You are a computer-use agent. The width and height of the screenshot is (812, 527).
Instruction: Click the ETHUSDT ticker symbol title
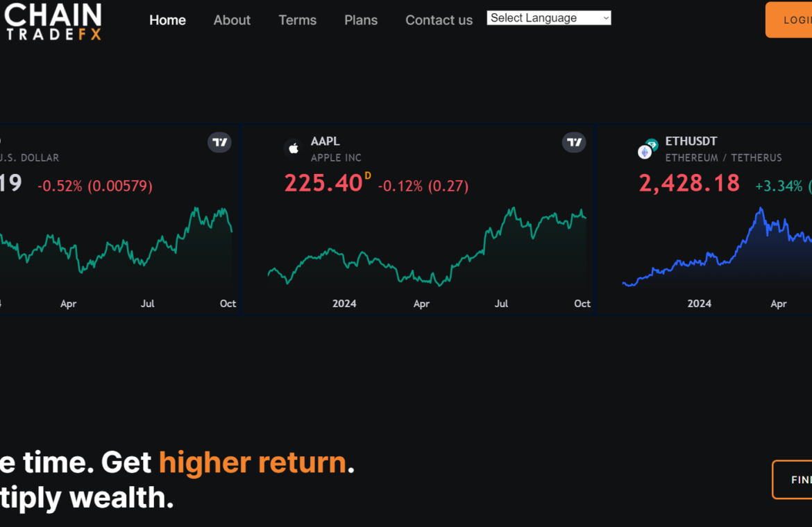pos(691,141)
